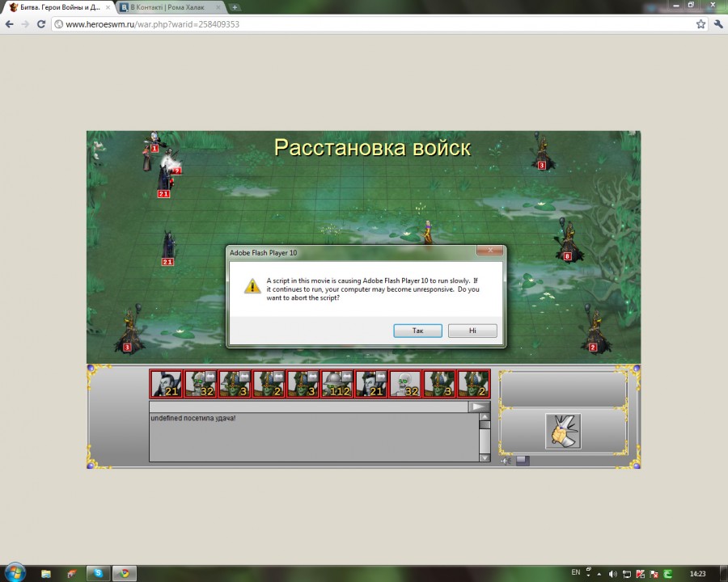
Task: Switch to the 'В Контакті | Рома Халак' tab
Action: (167, 7)
